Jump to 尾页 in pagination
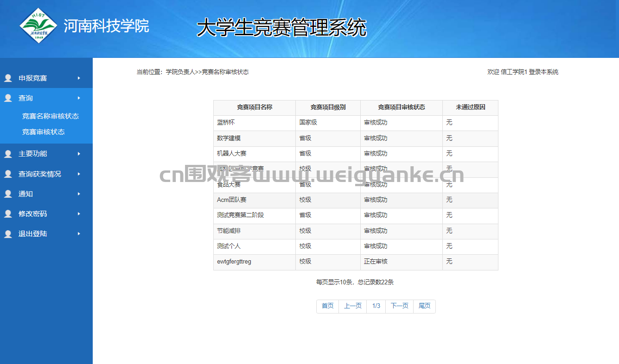The image size is (619, 364). tap(425, 306)
